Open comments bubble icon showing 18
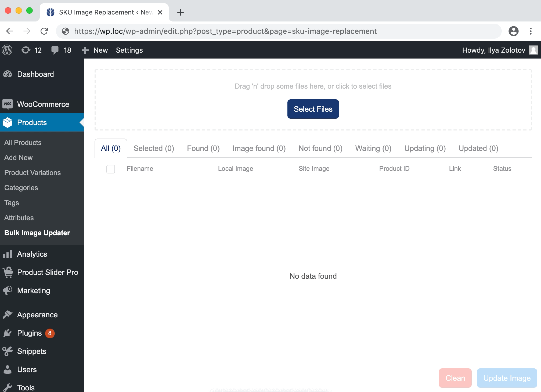This screenshot has height=392, width=541. tap(55, 50)
